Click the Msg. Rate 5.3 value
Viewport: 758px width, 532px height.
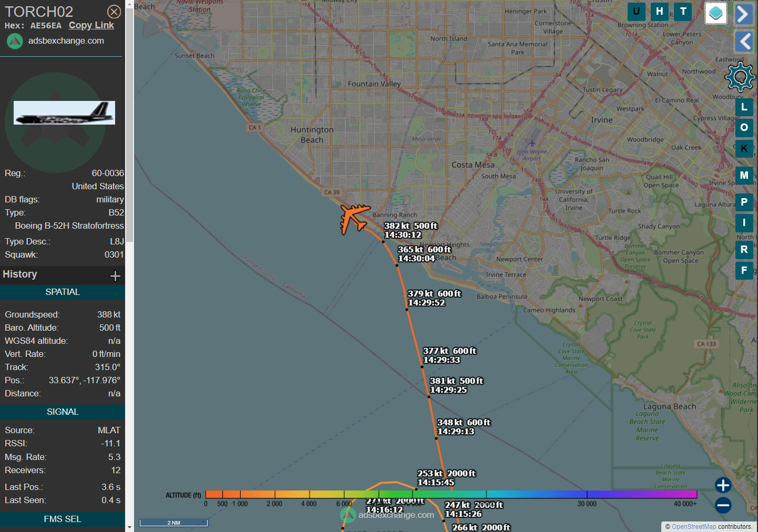[114, 457]
